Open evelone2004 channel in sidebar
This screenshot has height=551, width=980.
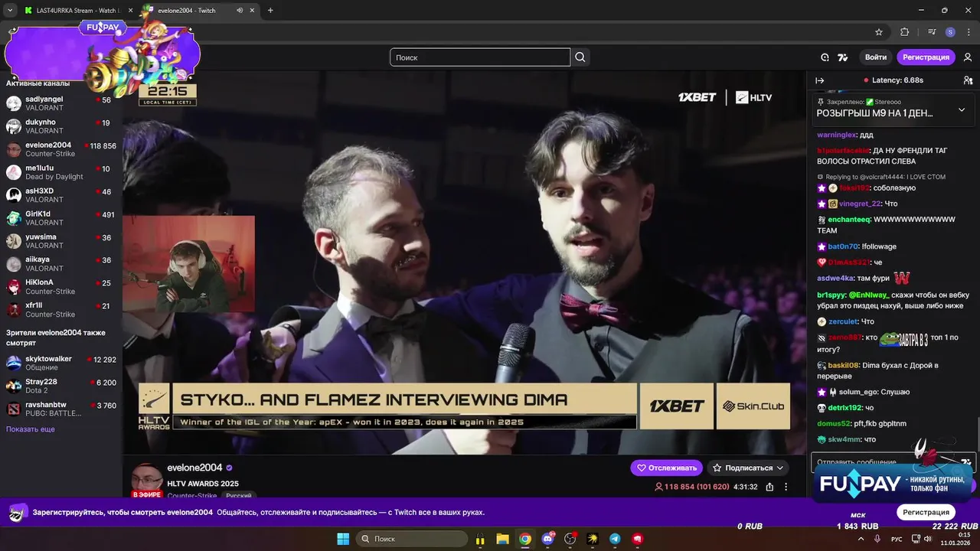click(x=60, y=149)
